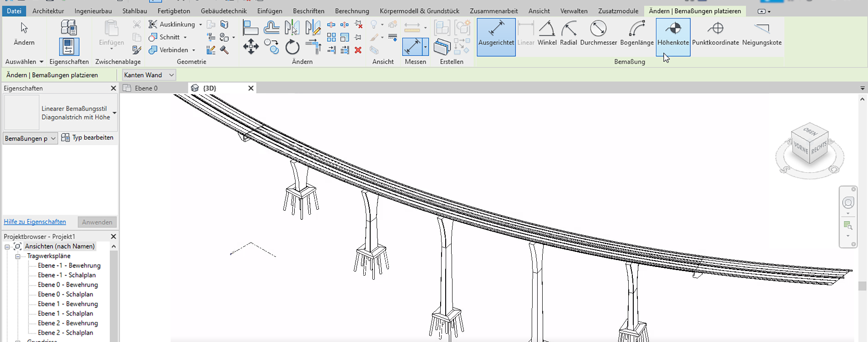Select the Rotate (Drehen) tool icon
The height and width of the screenshot is (342, 868).
point(292,47)
